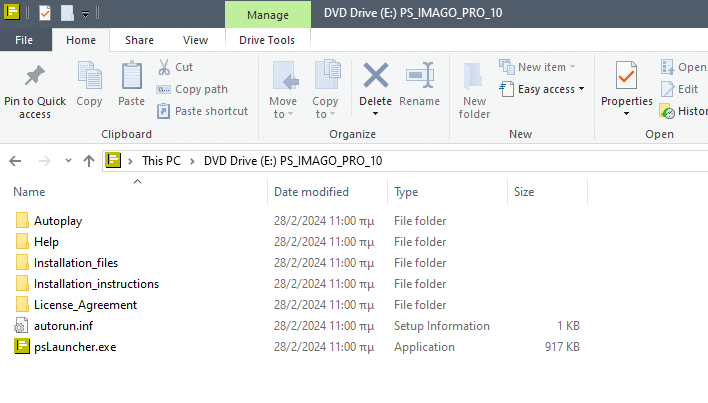708x403 pixels.
Task: Switch to the View ribbon tab
Action: (196, 40)
